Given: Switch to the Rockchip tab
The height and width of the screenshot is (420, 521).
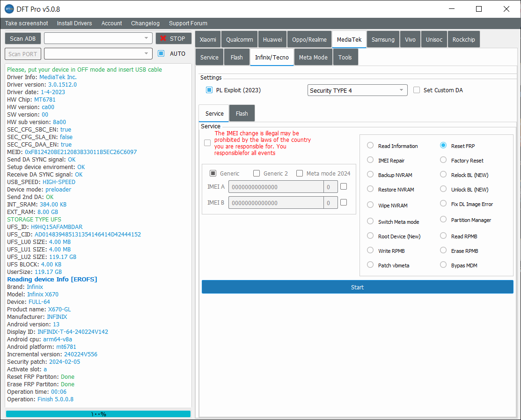Looking at the screenshot, I should (x=464, y=39).
